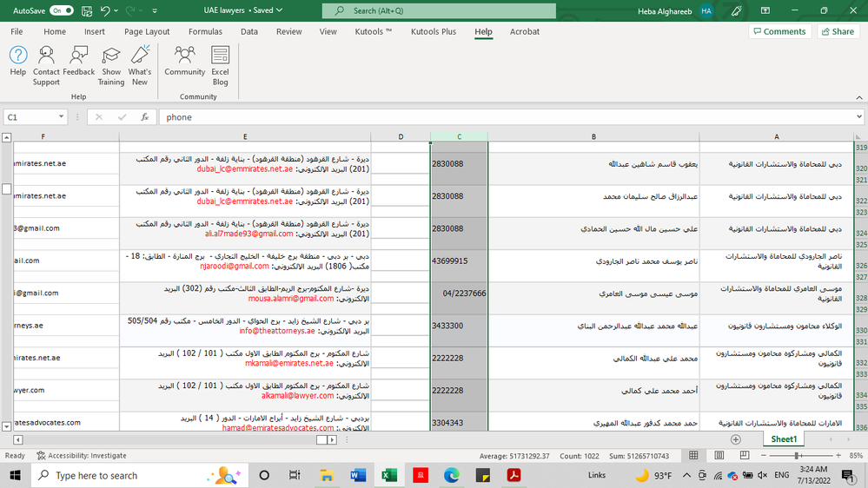
Task: Select column B header
Action: pos(593,136)
